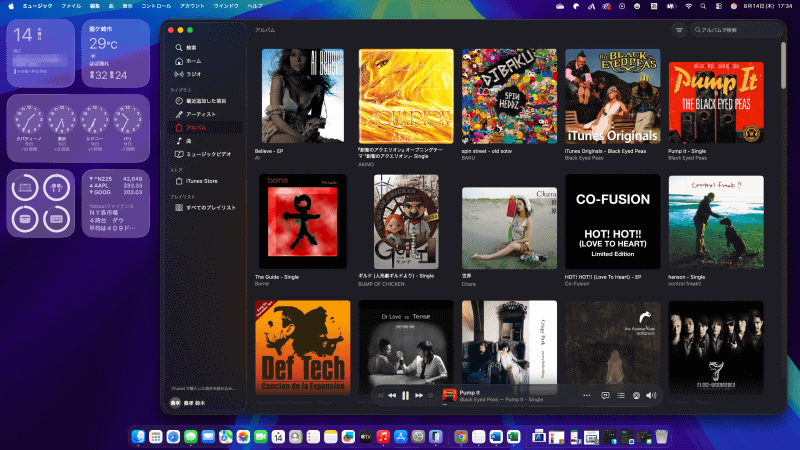Select アルバム in the library sidebar

[x=204, y=128]
